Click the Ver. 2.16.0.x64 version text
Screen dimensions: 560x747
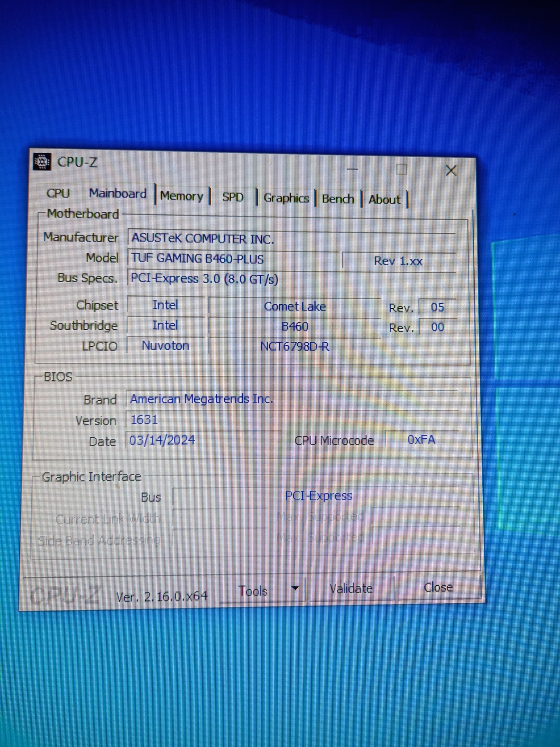point(162,596)
